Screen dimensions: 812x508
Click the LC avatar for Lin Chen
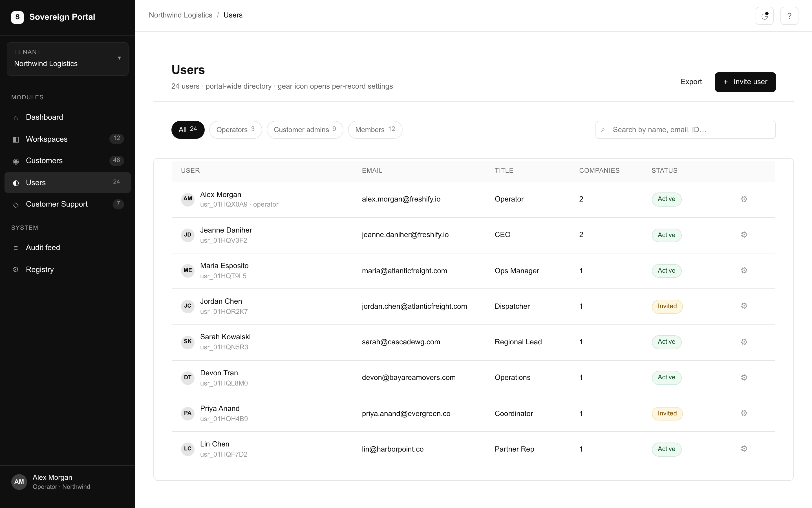point(187,449)
